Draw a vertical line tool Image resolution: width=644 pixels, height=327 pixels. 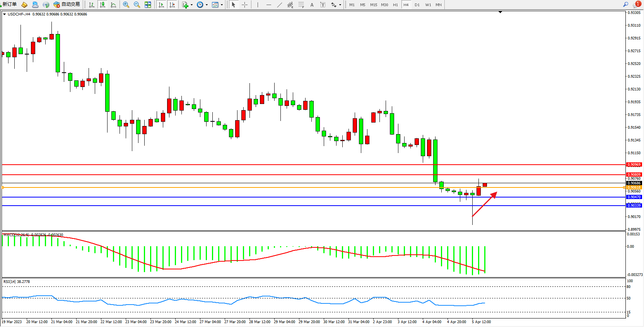258,5
